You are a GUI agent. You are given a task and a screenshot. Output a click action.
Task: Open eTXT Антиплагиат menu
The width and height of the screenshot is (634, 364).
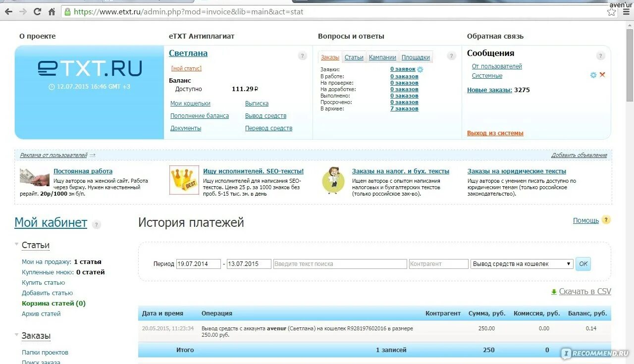point(202,36)
